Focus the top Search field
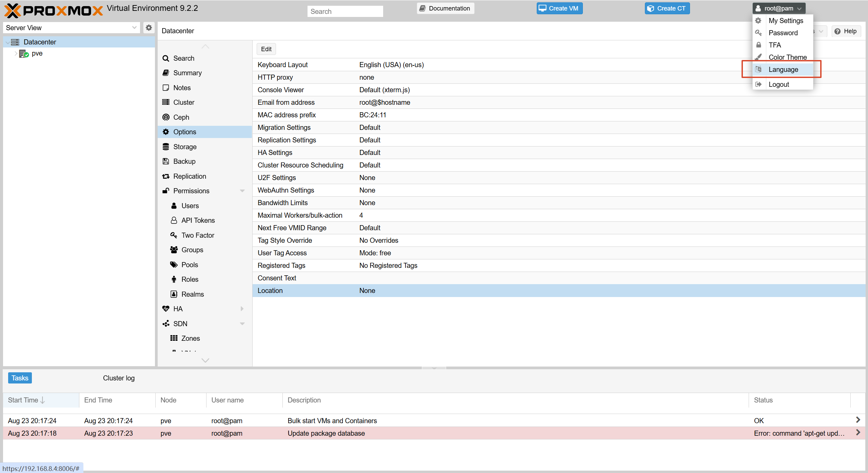Image resolution: width=868 pixels, height=473 pixels. [345, 12]
